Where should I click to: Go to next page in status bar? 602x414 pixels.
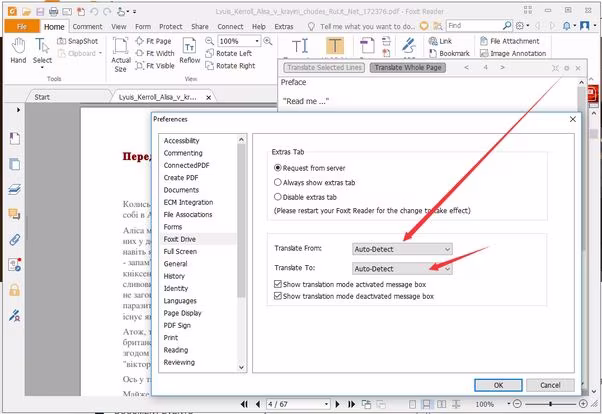coord(337,404)
